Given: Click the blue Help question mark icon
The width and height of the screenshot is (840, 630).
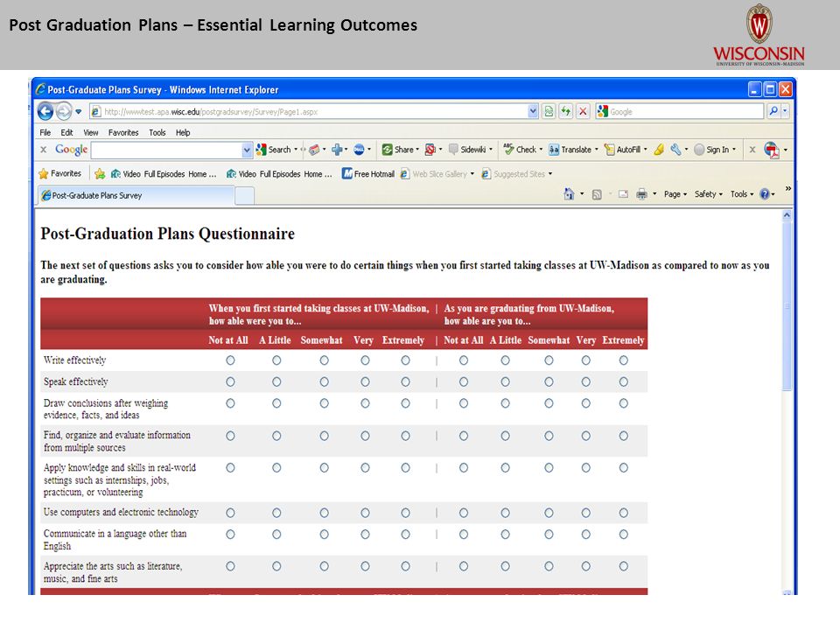Looking at the screenshot, I should pyautogui.click(x=765, y=194).
